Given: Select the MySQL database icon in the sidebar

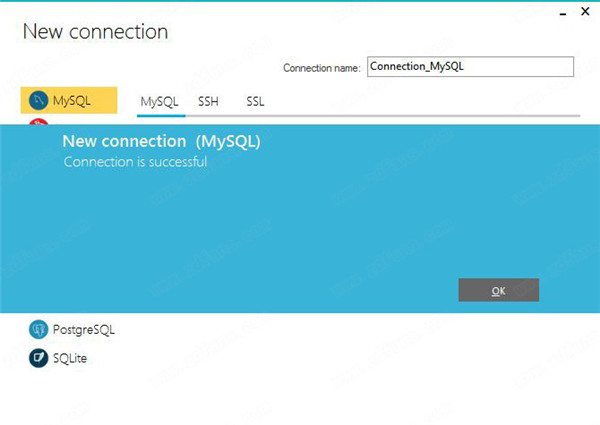Looking at the screenshot, I should tap(38, 101).
